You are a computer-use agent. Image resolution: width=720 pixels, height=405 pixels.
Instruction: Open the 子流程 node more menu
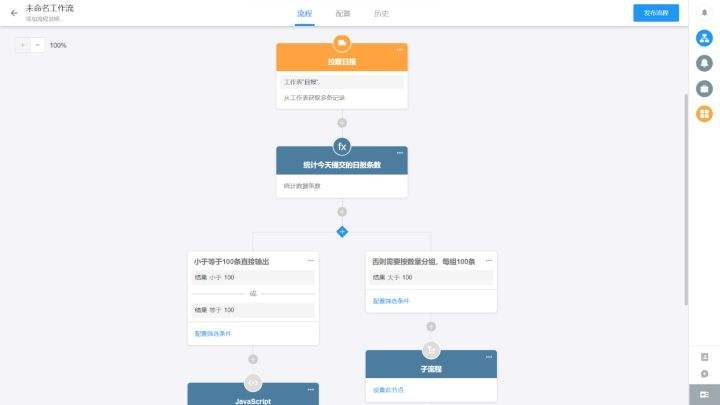pyautogui.click(x=489, y=357)
